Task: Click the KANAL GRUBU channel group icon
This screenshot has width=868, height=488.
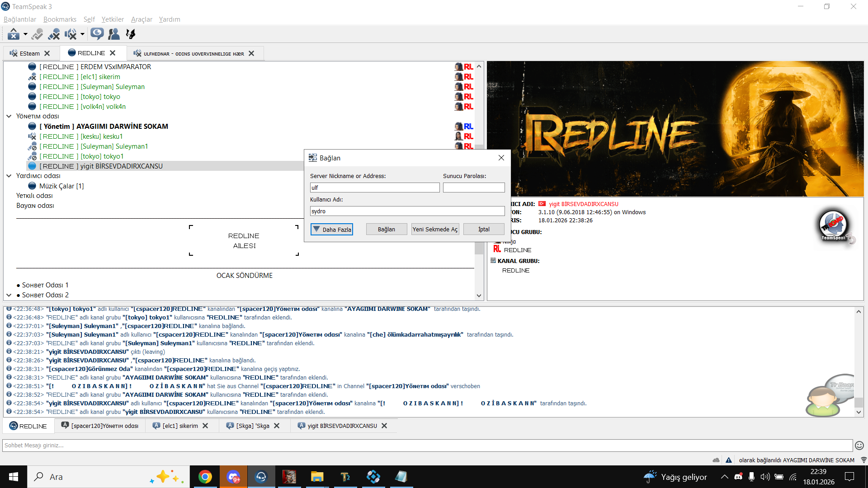Action: pyautogui.click(x=493, y=261)
